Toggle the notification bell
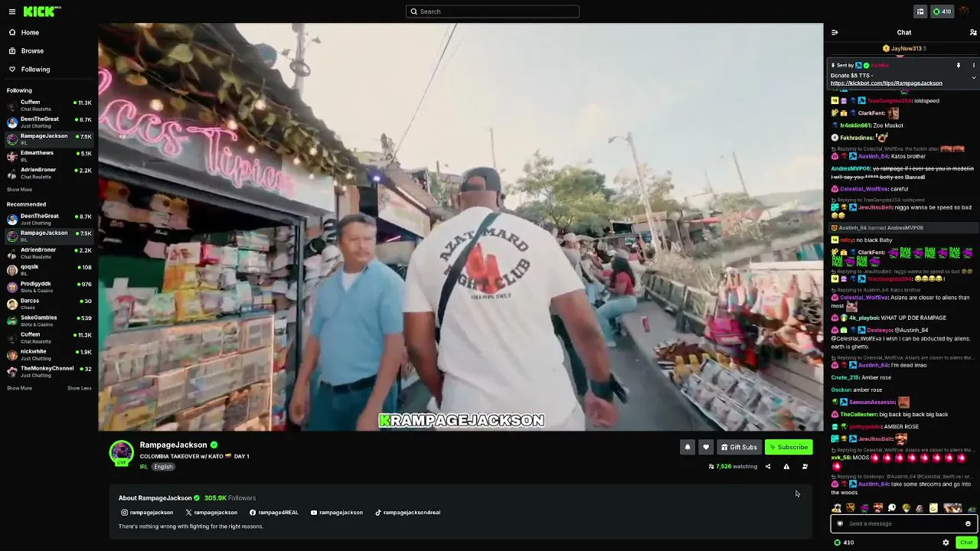This screenshot has height=551, width=980. (x=688, y=447)
